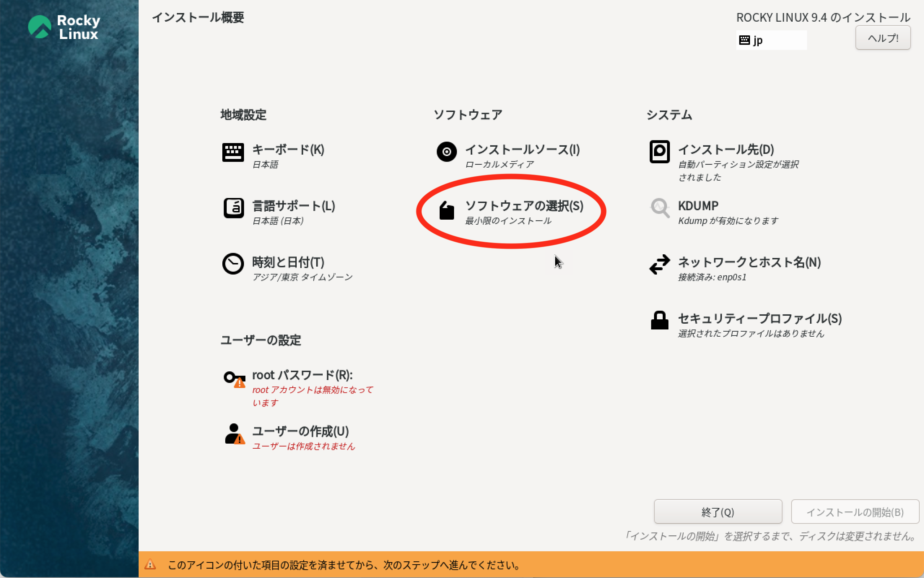Viewport: 924px width, 578px height.
Task: Click the 最小限のインストール status text
Action: (x=508, y=221)
